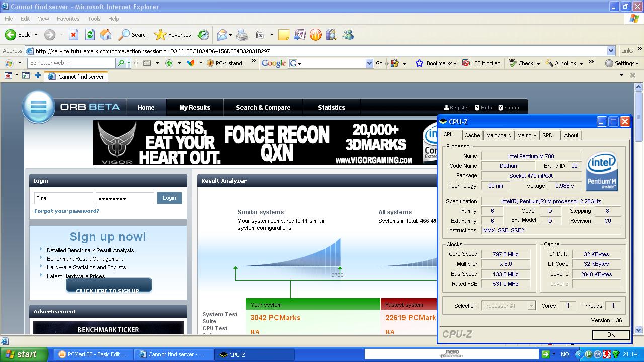Click the Windows Live search box
This screenshot has width=644, height=362.
tap(71, 63)
